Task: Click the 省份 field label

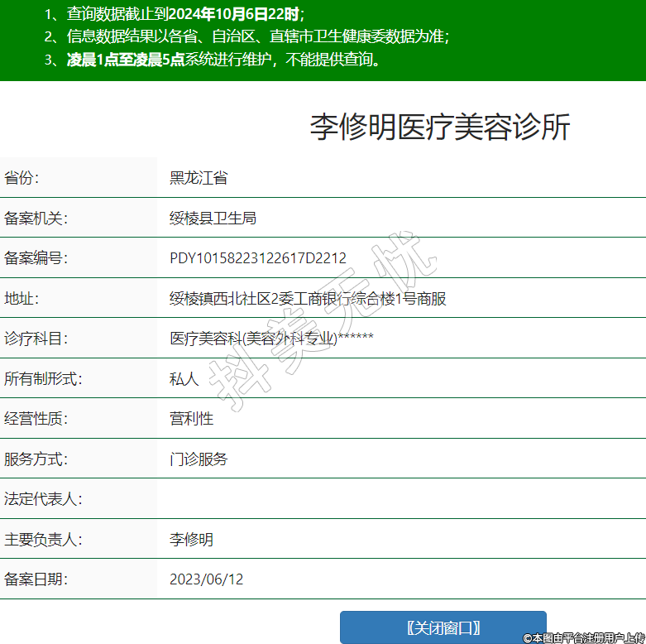Action: tap(22, 178)
